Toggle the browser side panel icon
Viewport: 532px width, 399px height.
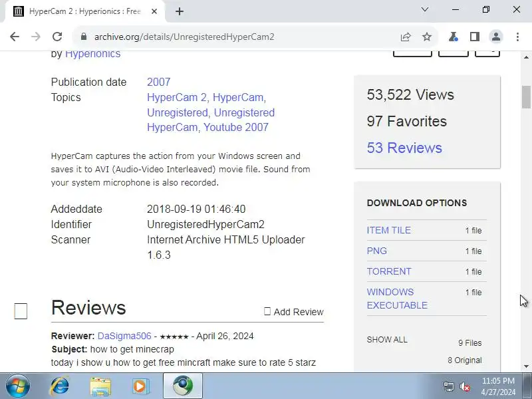click(x=475, y=37)
